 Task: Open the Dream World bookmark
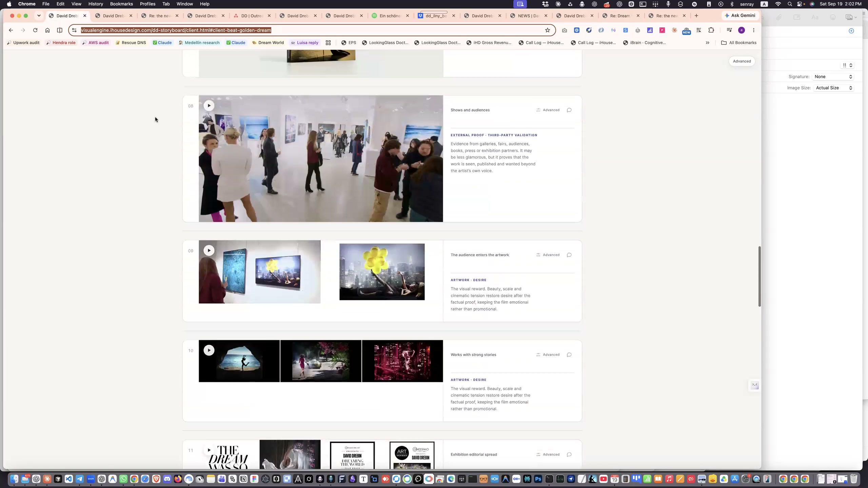coord(268,43)
